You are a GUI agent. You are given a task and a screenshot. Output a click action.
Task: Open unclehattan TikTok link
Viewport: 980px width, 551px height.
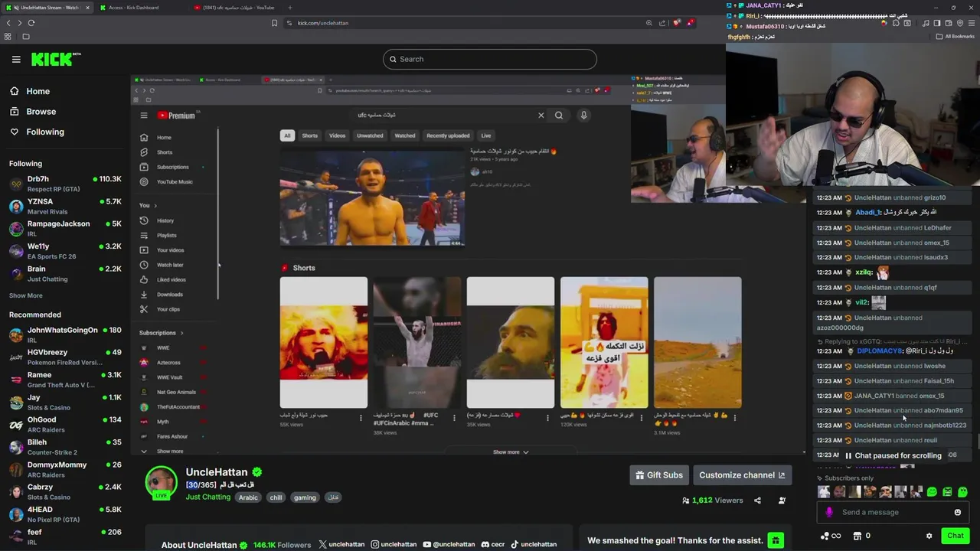tap(534, 544)
